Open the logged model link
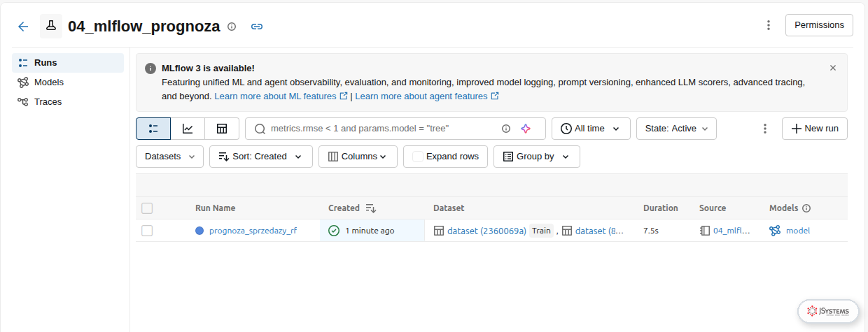 pos(798,231)
